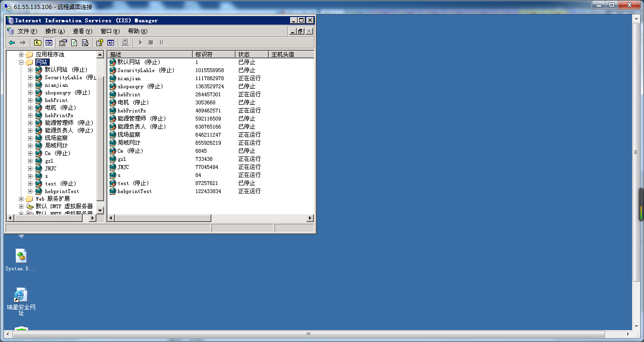
Task: Click the 网站 folder icon in tree
Action: coord(29,62)
